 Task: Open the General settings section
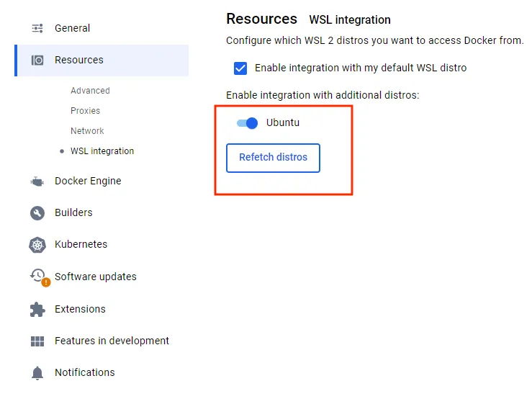72,28
